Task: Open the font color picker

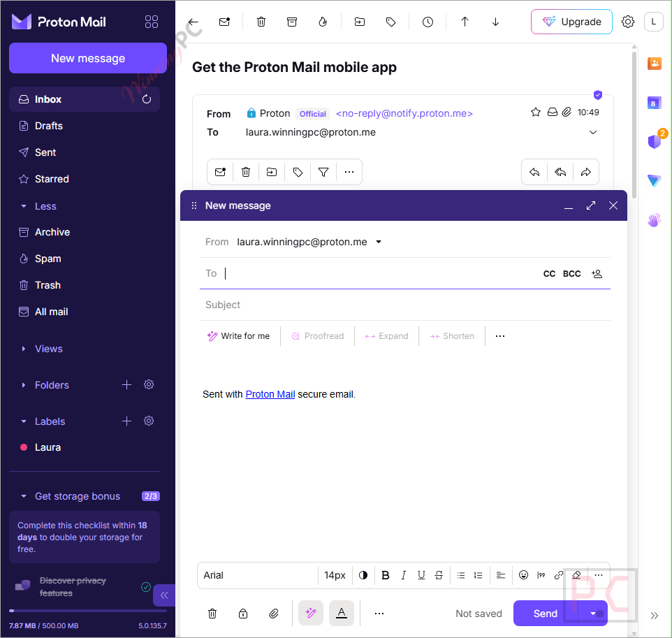Action: [363, 575]
